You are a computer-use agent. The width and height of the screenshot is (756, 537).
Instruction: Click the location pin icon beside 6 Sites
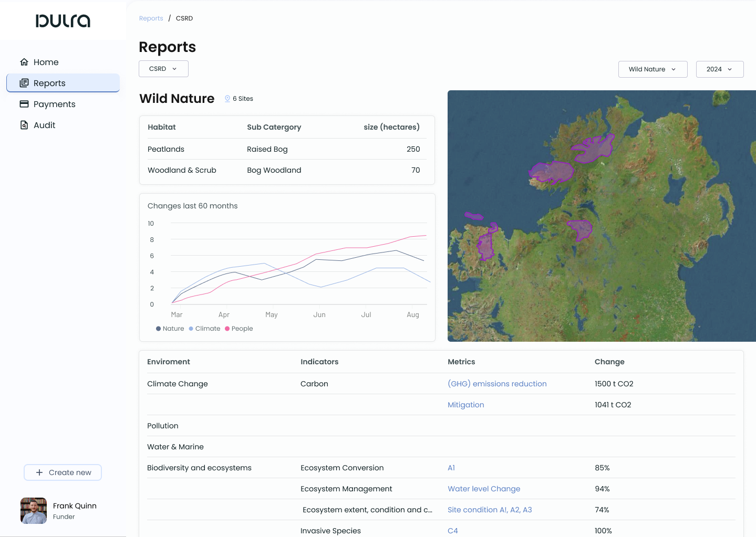click(x=227, y=99)
